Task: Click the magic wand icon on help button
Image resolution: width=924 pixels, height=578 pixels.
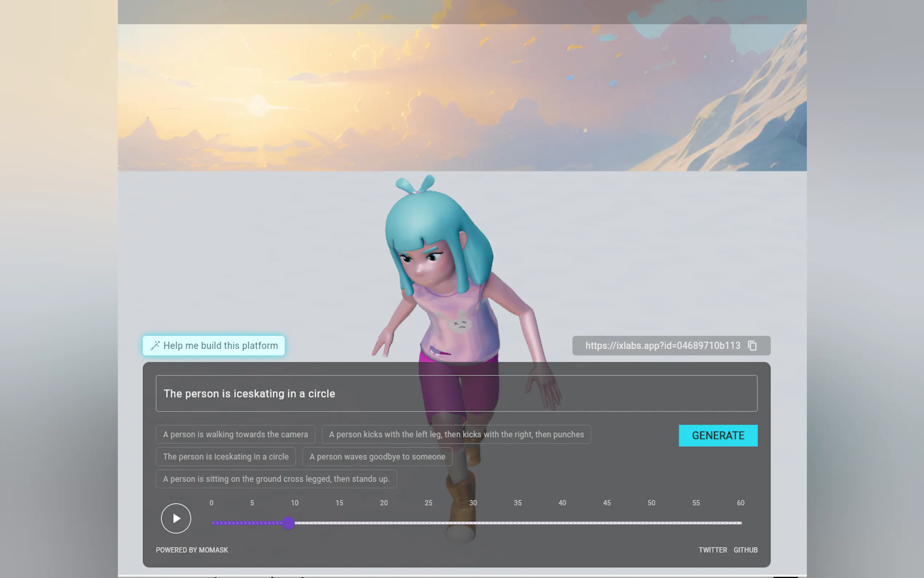Action: point(155,345)
